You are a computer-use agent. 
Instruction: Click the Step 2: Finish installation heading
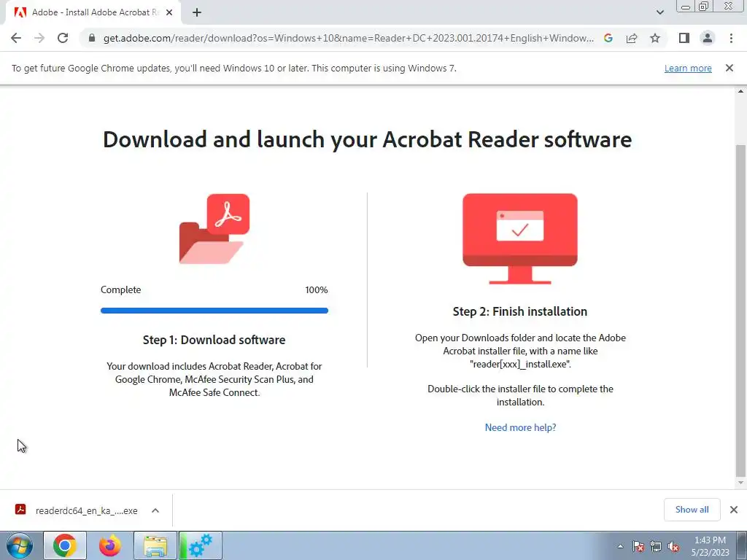coord(519,311)
